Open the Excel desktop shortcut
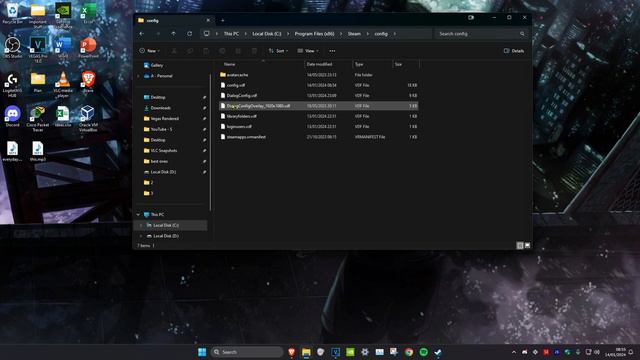The width and height of the screenshot is (640, 360). point(89,13)
